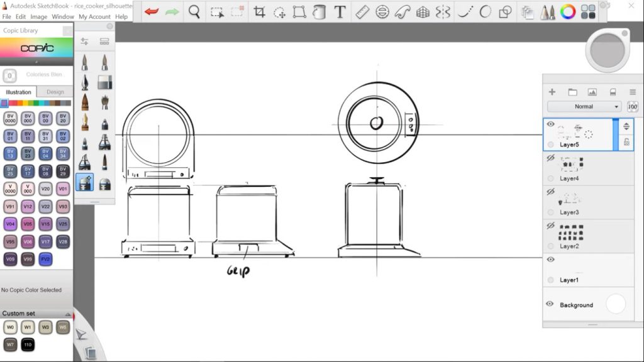The image size is (644, 362).
Task: Open the Layers panel menu
Action: coord(633,92)
